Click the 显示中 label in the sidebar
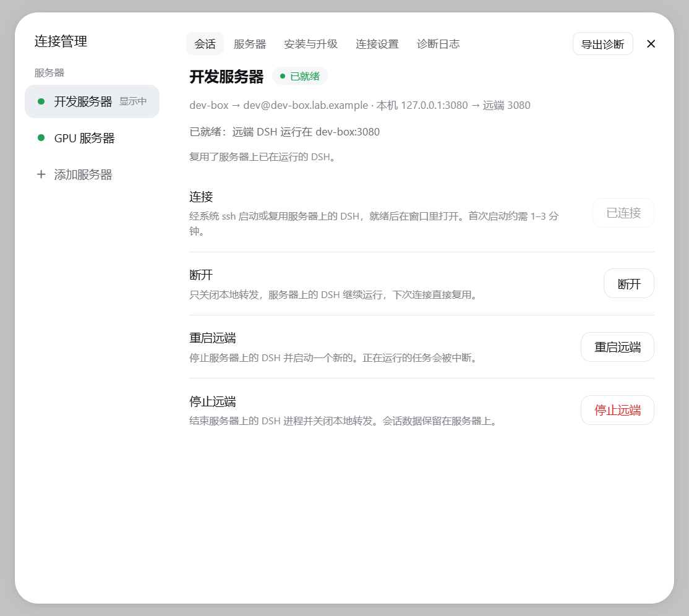The height and width of the screenshot is (616, 689). (133, 101)
